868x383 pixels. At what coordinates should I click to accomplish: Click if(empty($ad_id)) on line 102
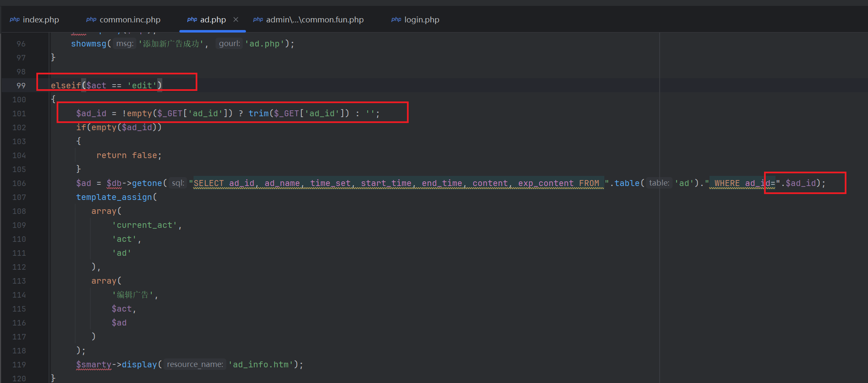[119, 127]
